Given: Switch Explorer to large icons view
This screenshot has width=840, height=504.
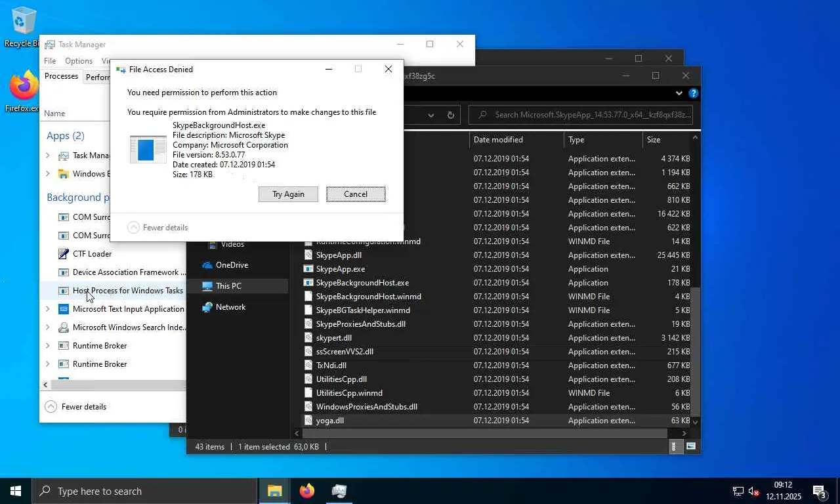Looking at the screenshot, I should point(690,446).
